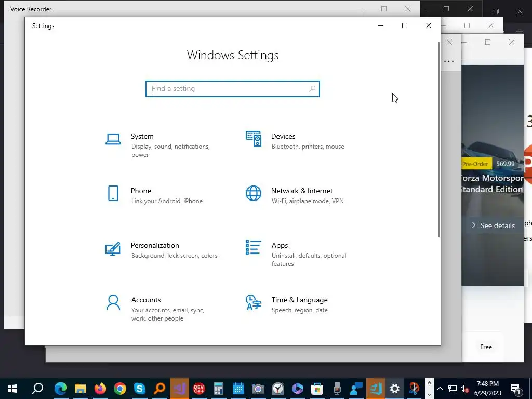
Task: Click the $69.99 price tag in Store
Action: (x=505, y=164)
